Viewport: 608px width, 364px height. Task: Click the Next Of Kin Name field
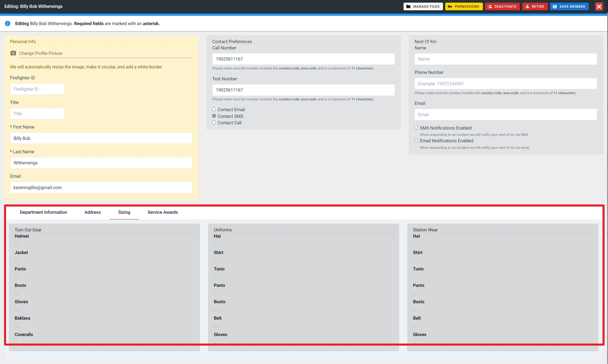(505, 59)
